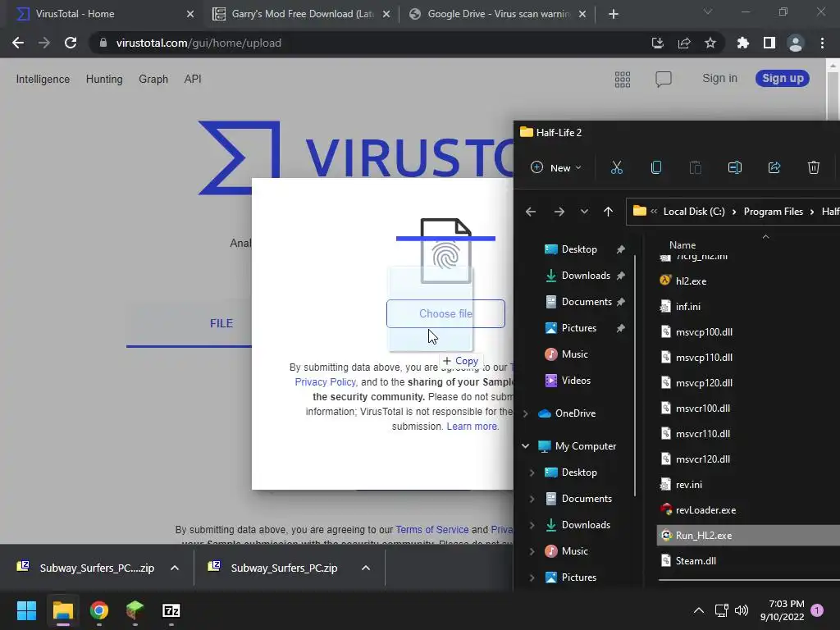Open a new Chrome tab
Image resolution: width=840 pixels, height=630 pixels.
[614, 14]
